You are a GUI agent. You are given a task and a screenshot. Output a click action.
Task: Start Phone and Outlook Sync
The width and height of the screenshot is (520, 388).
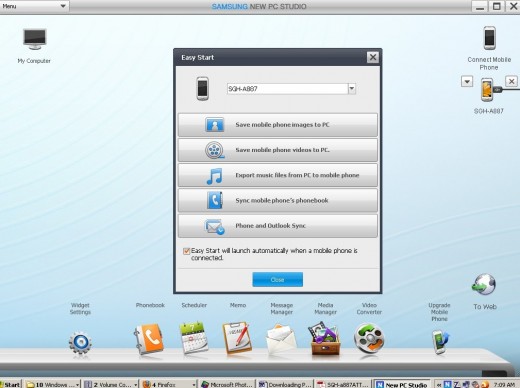(278, 226)
